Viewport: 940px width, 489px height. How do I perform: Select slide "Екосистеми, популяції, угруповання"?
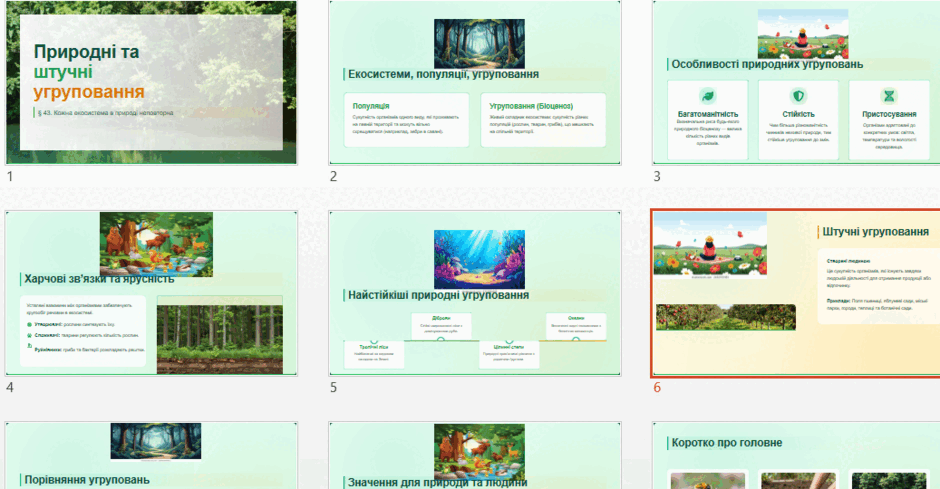coord(475,83)
